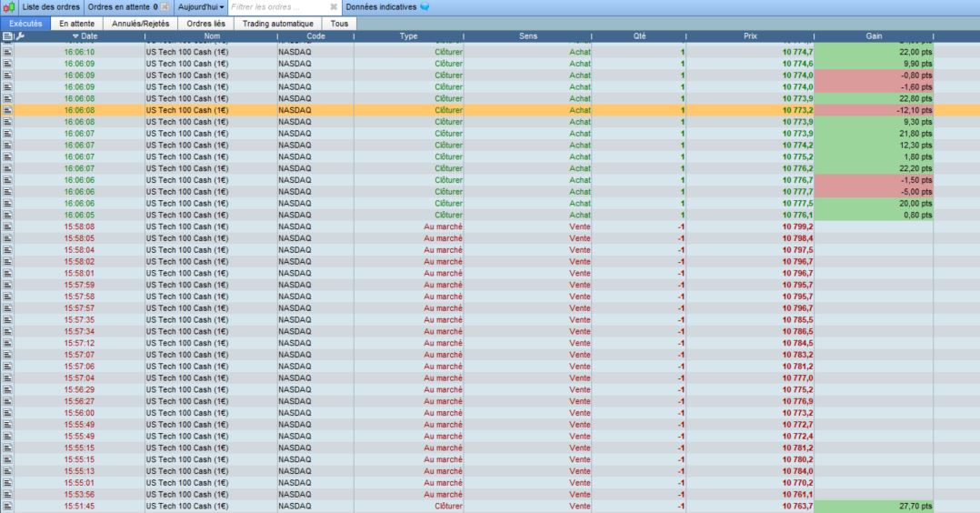Open details icon for the 16:06:05 order row

[x=7, y=216]
